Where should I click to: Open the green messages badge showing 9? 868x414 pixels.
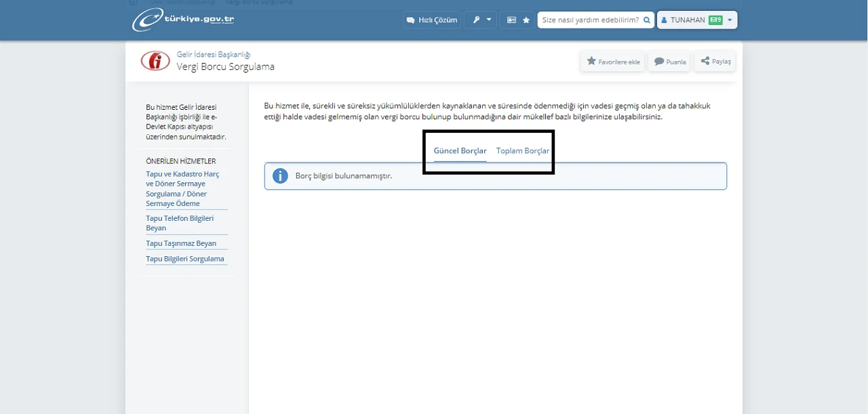pyautogui.click(x=715, y=20)
